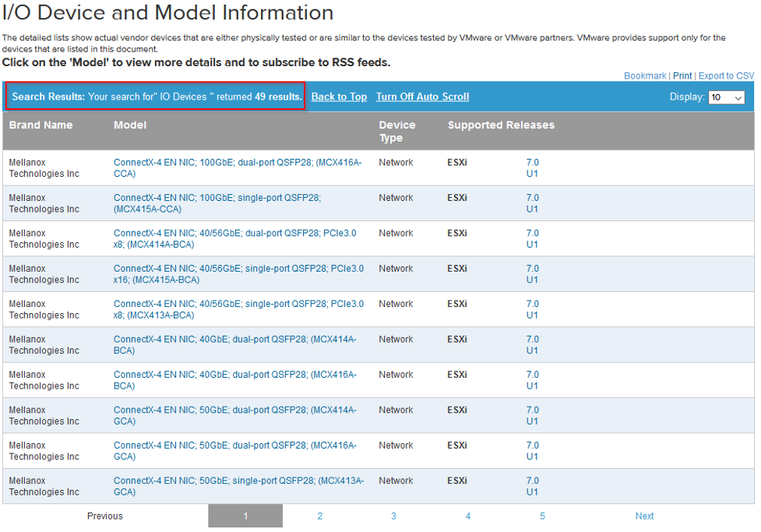
Task: Click 7.0 U1 release for MCX416A-GCA row
Action: (x=533, y=452)
